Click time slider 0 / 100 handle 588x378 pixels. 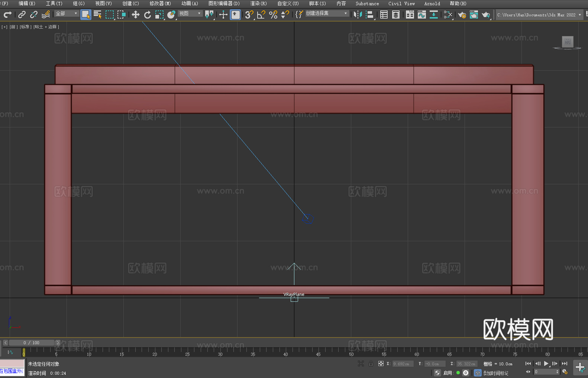tap(32, 343)
